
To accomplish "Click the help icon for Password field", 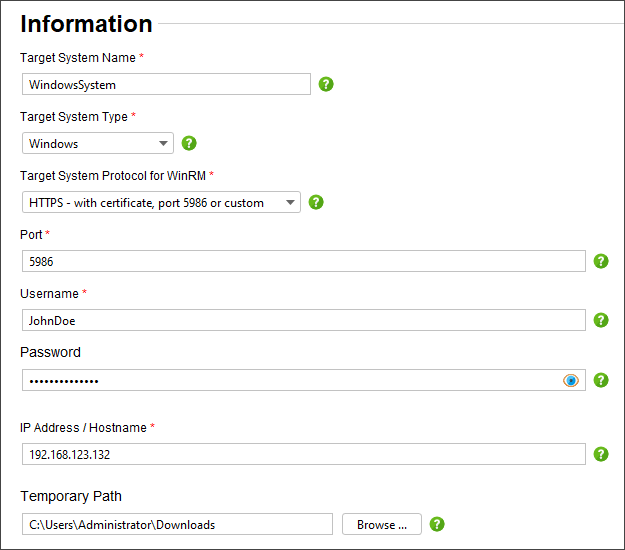I will click(x=601, y=380).
